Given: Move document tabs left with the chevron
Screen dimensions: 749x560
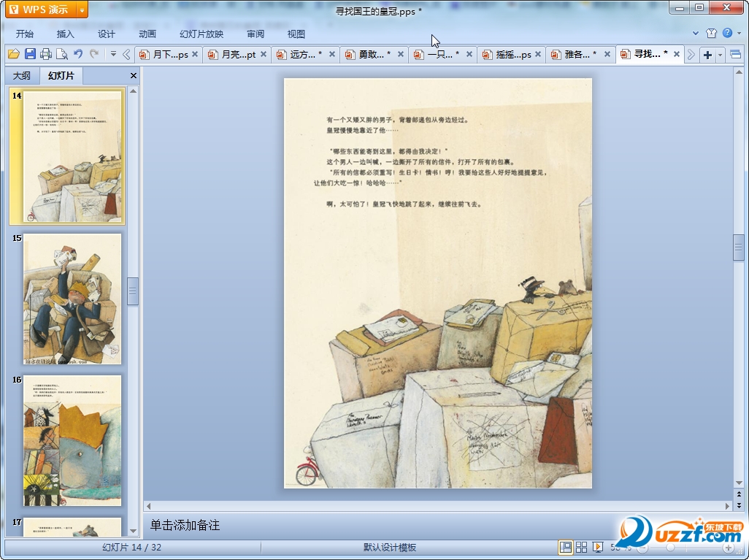Looking at the screenshot, I should coord(126,55).
